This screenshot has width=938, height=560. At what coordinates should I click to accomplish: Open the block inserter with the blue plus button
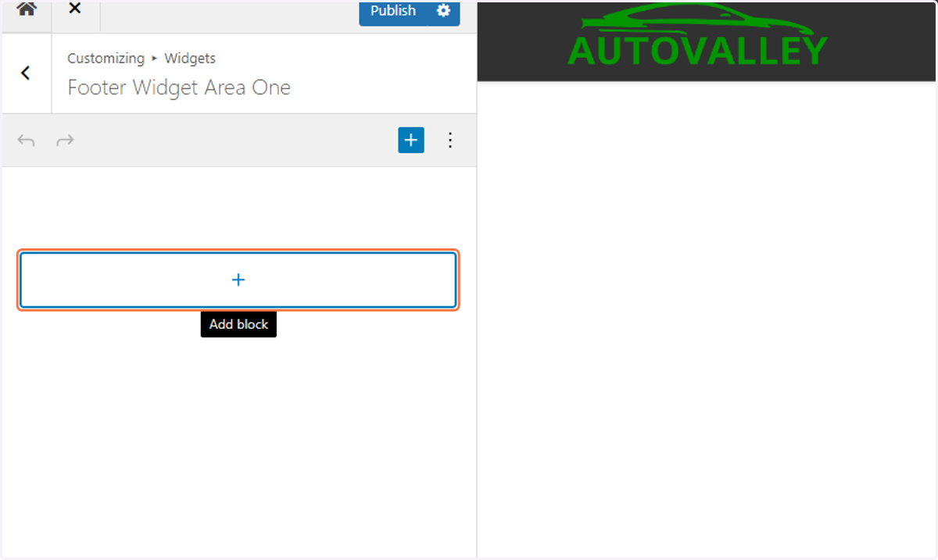(411, 140)
